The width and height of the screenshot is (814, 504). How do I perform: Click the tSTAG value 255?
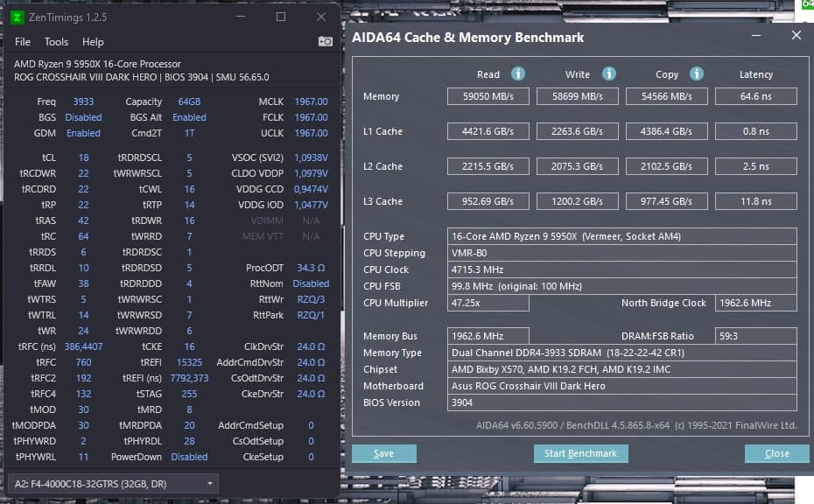pyautogui.click(x=189, y=394)
